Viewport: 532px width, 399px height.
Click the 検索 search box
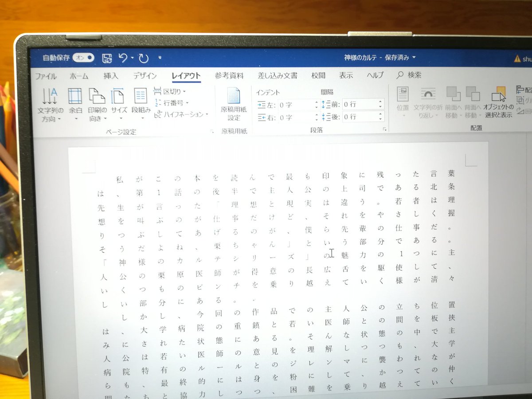[409, 75]
